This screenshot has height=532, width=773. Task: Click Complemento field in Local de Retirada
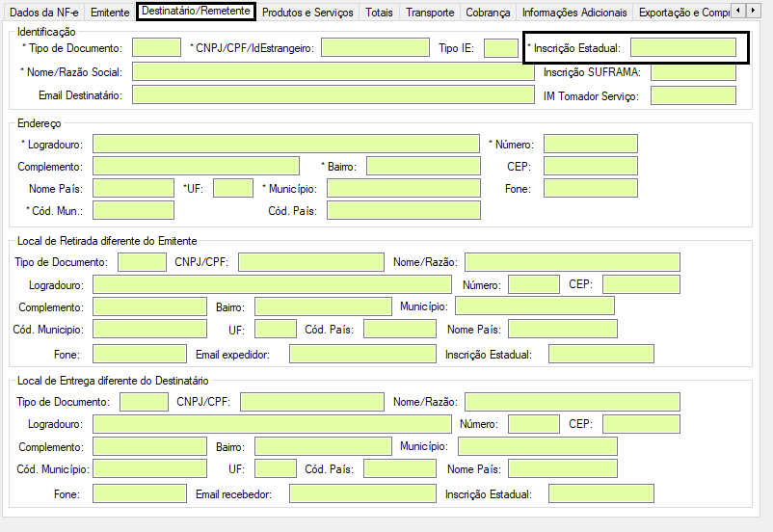click(x=149, y=306)
